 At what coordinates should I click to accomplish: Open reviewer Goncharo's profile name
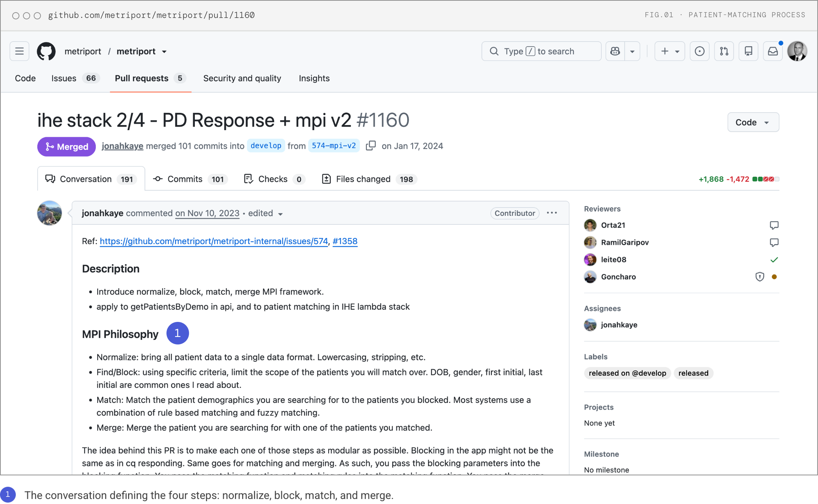coord(619,277)
